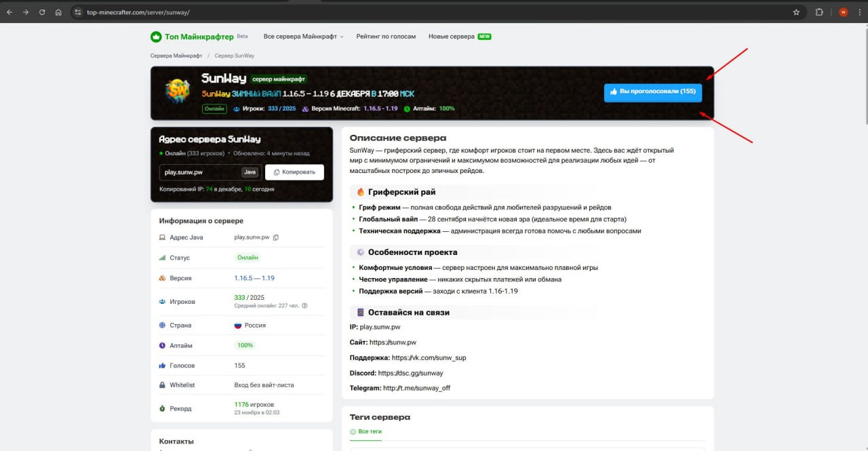Click the play.sunw.pw address field
The width and height of the screenshot is (868, 451).
[x=201, y=172]
